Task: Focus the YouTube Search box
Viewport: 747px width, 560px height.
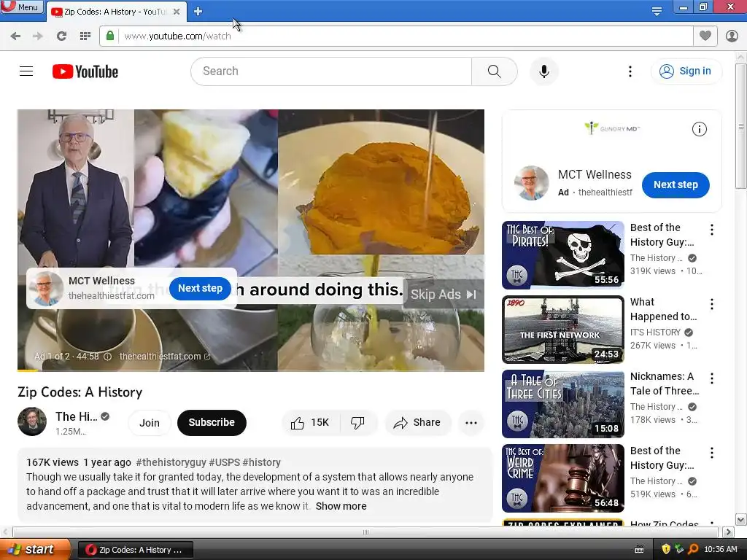Action: pos(331,71)
